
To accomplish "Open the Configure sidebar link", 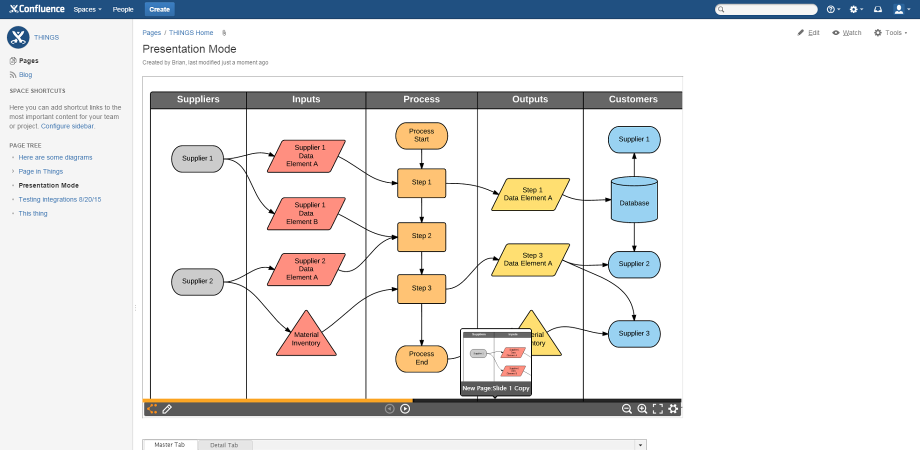I will [x=68, y=127].
